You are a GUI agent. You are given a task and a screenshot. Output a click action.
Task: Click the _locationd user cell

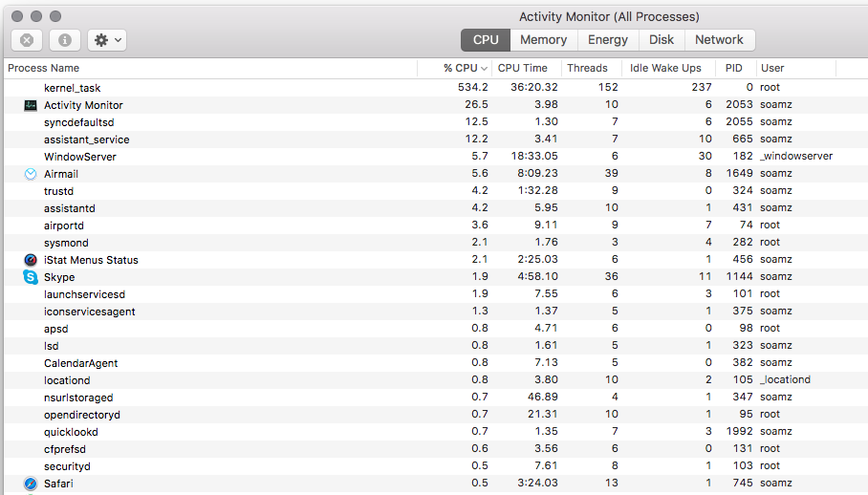[x=785, y=379]
